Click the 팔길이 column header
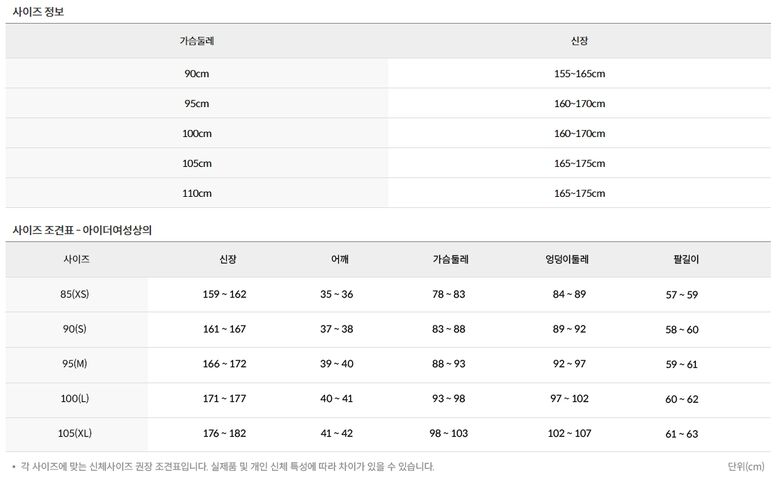The image size is (780, 482). (x=686, y=259)
